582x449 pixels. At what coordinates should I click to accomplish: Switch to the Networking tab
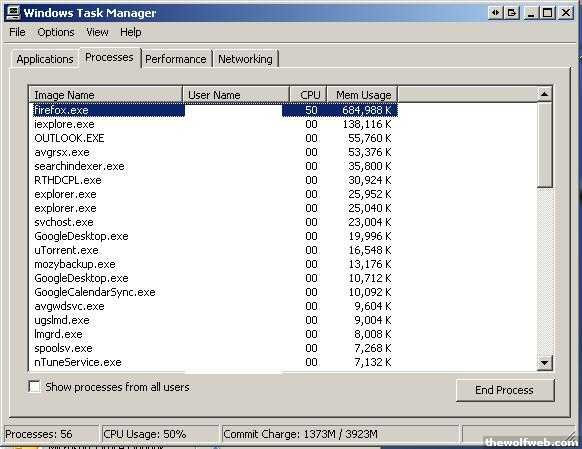245,59
